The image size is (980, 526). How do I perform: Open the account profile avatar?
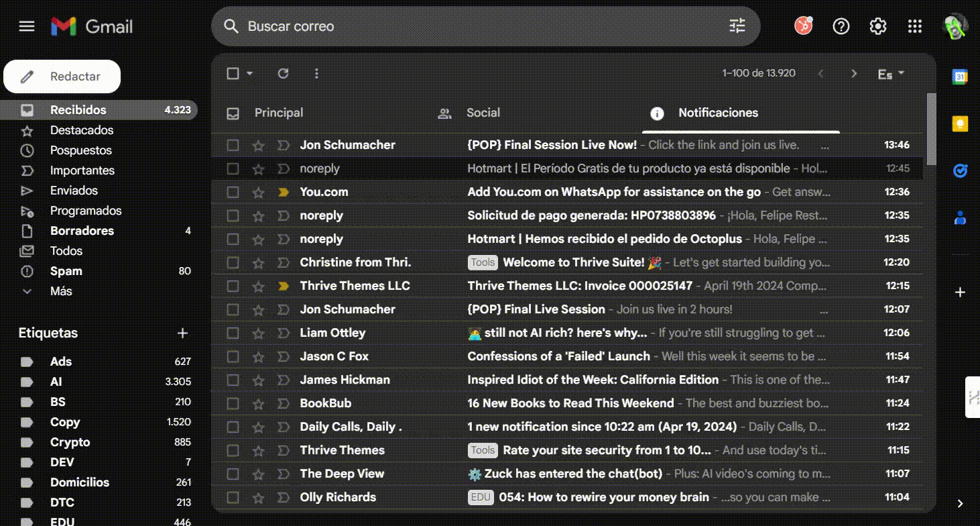955,26
